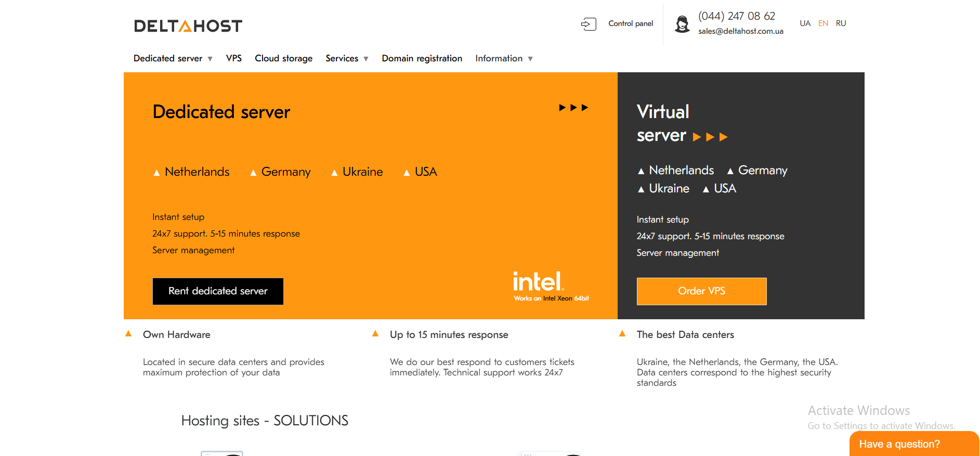Click the Data centers security standards description
980x456 pixels.
tap(737, 372)
